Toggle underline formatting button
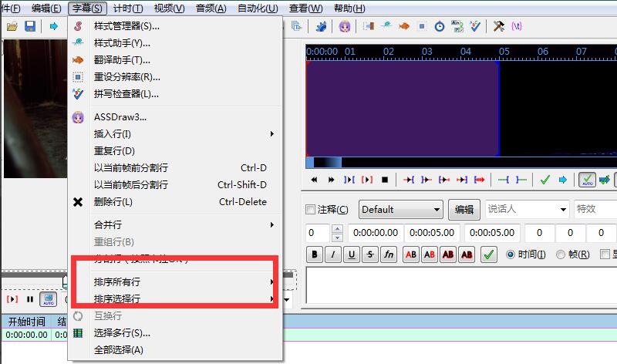Viewport: 617px width, 364px height. click(352, 254)
